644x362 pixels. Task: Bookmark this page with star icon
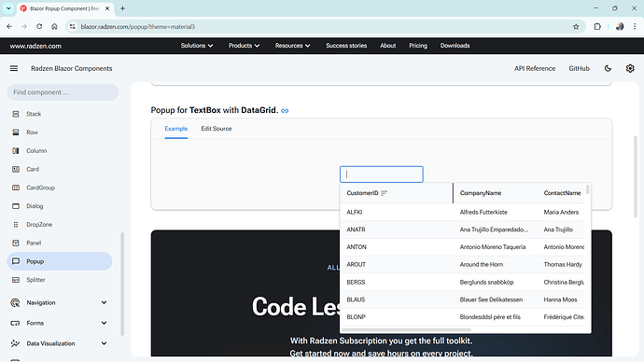[x=576, y=27]
